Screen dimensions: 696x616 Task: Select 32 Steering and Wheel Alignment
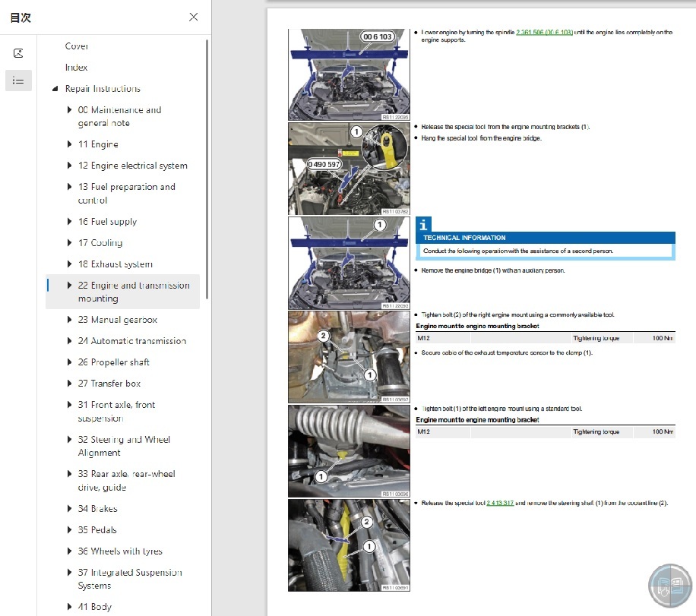(124, 446)
